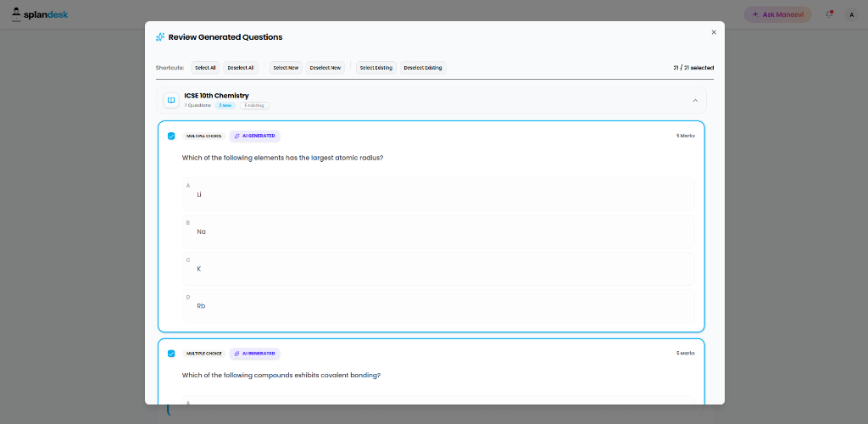Click the sparkle icon beside Review Generated Questions
Viewport: 868px width, 424px height.
coord(160,37)
